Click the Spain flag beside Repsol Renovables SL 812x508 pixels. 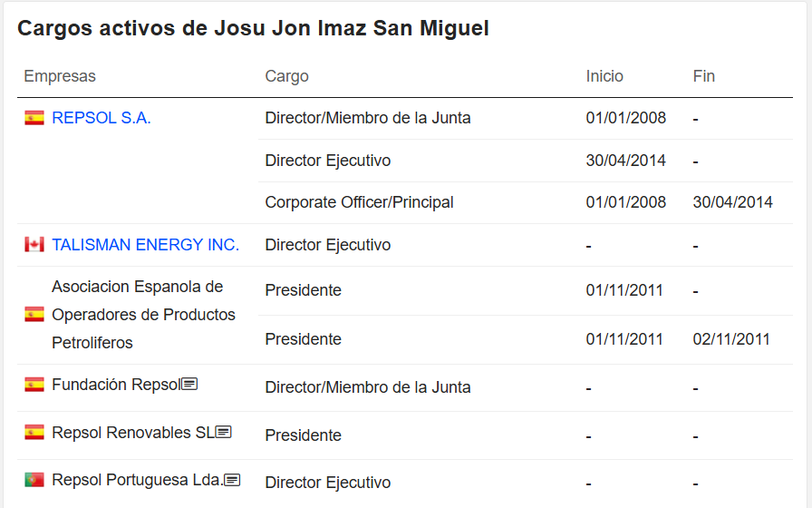click(x=34, y=433)
